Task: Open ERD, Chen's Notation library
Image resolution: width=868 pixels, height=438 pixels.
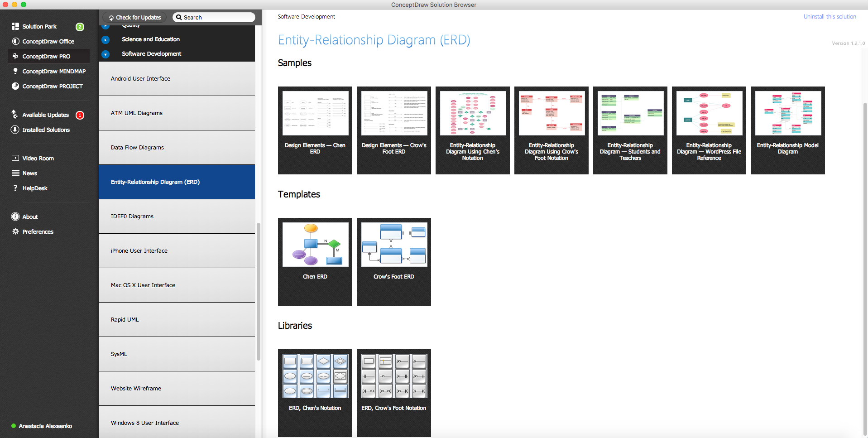Action: click(x=315, y=393)
